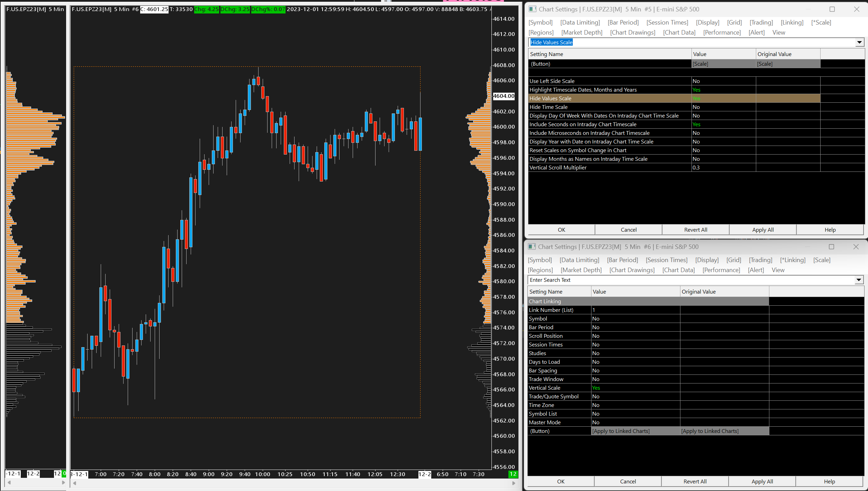Open [Chart Drawings] tab in #6 settings
This screenshot has width=868, height=491.
[632, 270]
